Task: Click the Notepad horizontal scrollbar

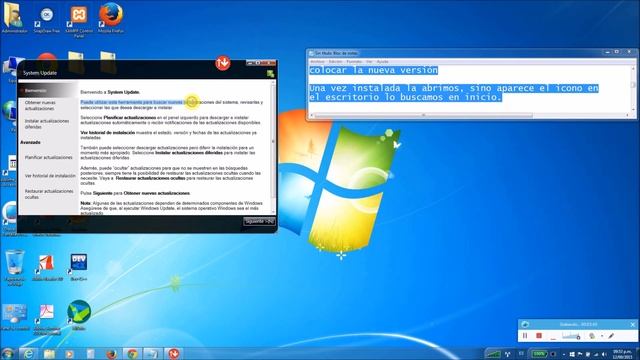Action: click(x=469, y=116)
